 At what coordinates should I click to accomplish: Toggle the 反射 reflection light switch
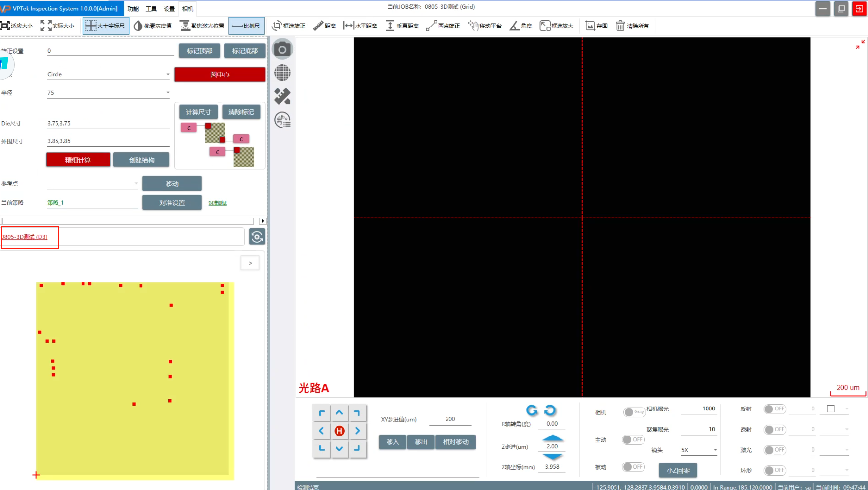tap(775, 409)
